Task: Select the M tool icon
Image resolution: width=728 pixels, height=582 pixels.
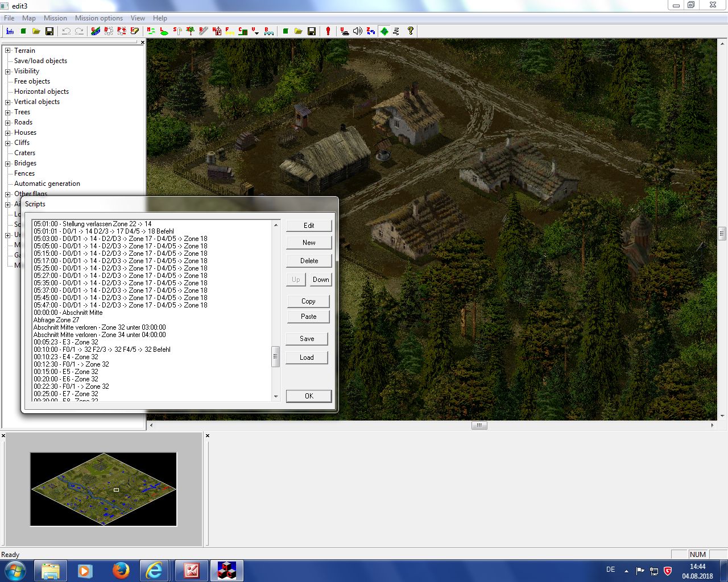Action: [151, 31]
